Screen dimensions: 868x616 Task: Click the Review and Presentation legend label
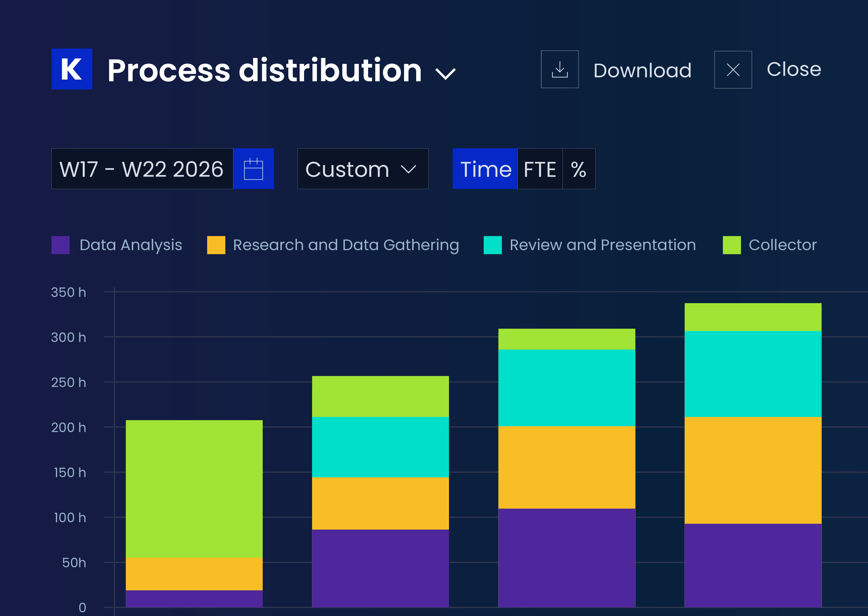click(x=603, y=245)
